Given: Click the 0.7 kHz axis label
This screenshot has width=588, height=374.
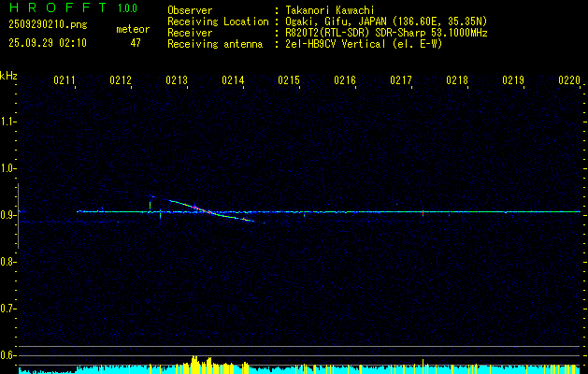Looking at the screenshot, I should [7, 309].
